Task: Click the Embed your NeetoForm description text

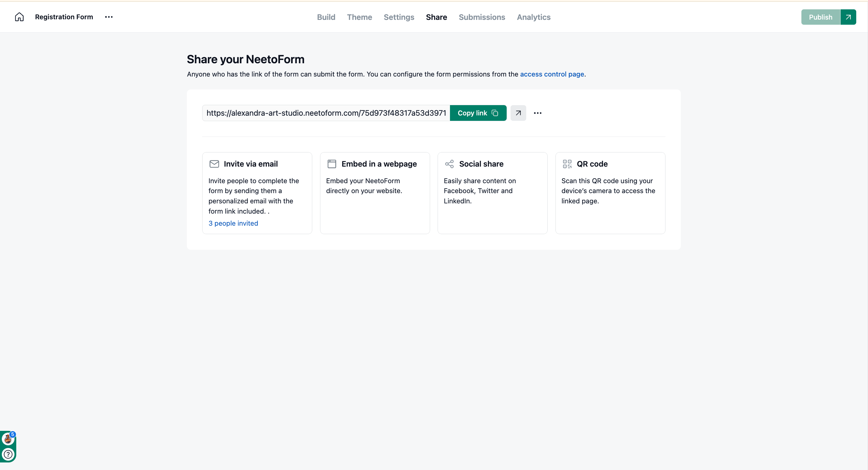Action: pos(363,186)
